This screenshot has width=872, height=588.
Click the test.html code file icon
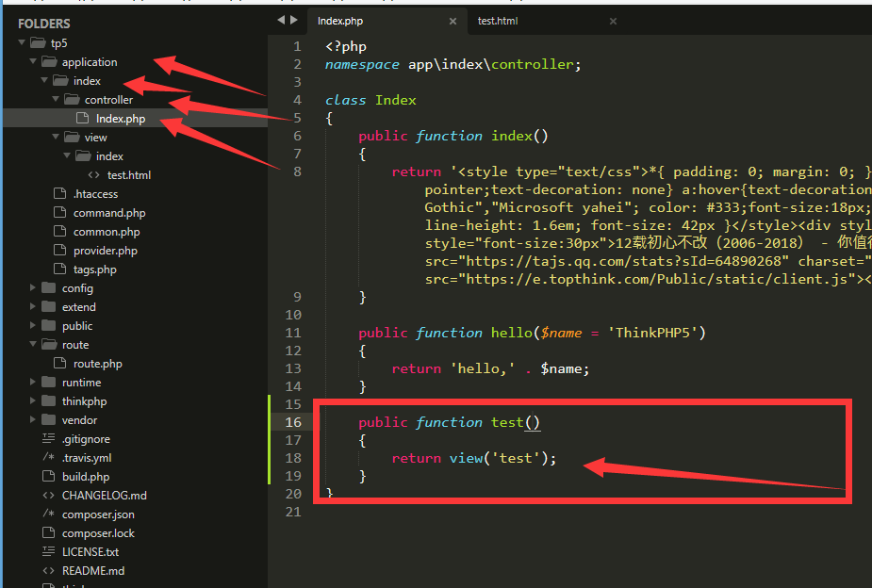click(94, 175)
